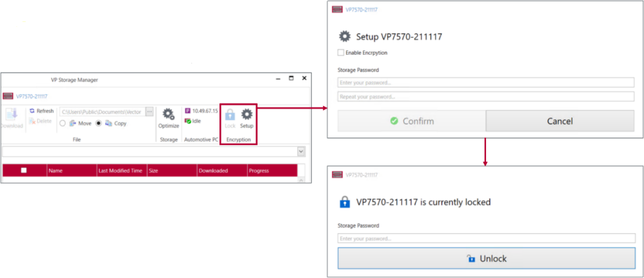Screen dimensions: 644x278
Task: Open the browse ellipsis button beside path
Action: (150, 111)
